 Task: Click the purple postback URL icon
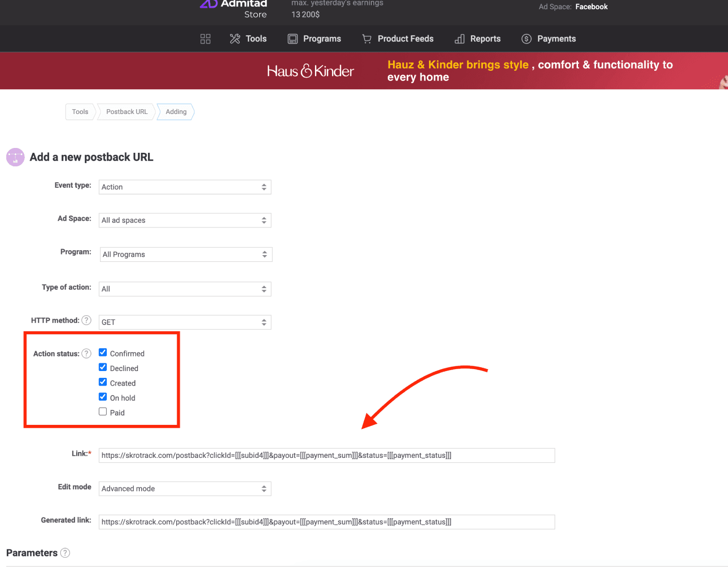coord(16,157)
